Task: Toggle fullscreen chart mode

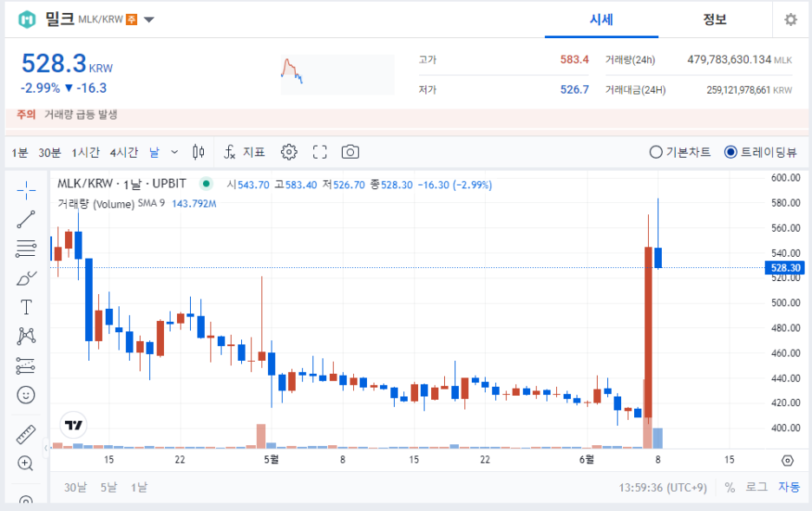Action: point(320,152)
